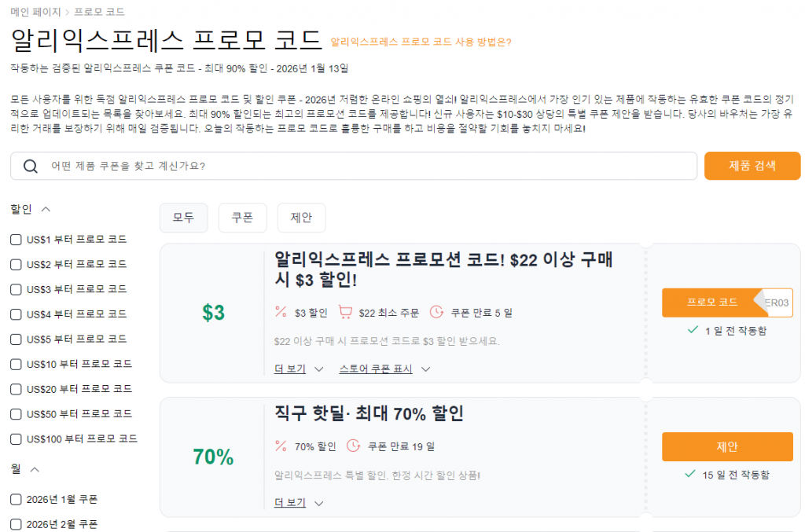The image size is (805, 532).
Task: Switch to the 쿠폰 tab
Action: 242,218
